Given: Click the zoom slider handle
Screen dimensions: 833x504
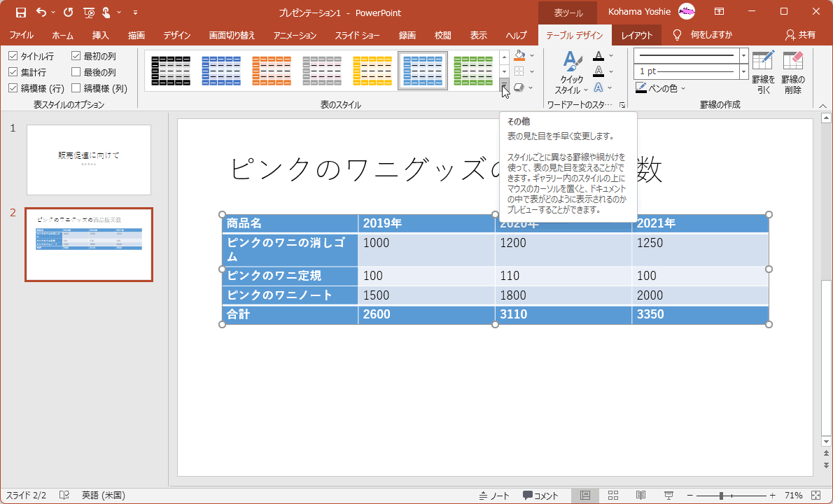Looking at the screenshot, I should 721,495.
